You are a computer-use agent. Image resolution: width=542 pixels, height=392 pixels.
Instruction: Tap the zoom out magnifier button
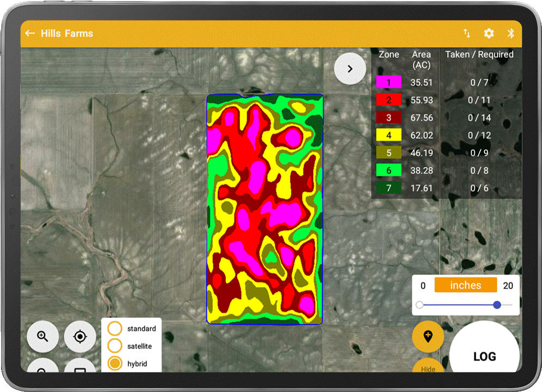point(43,367)
